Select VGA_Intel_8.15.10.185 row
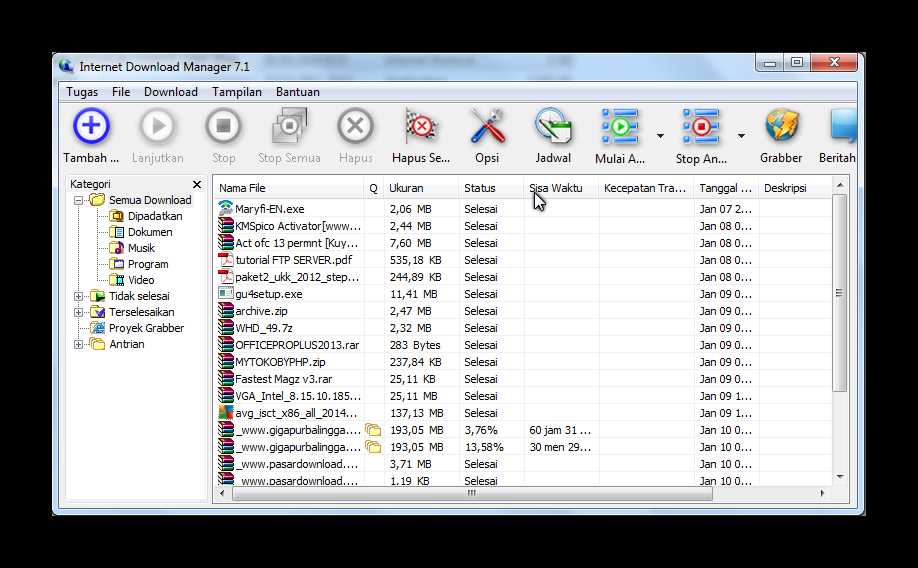Image resolution: width=918 pixels, height=568 pixels. point(523,396)
